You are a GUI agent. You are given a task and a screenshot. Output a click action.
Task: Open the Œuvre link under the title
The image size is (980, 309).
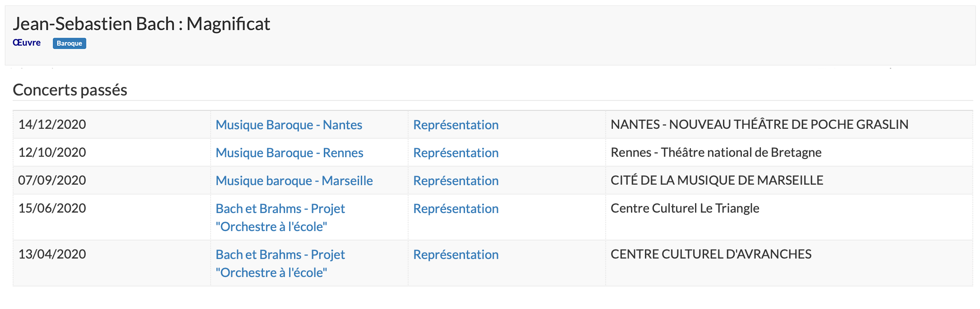[x=27, y=43]
